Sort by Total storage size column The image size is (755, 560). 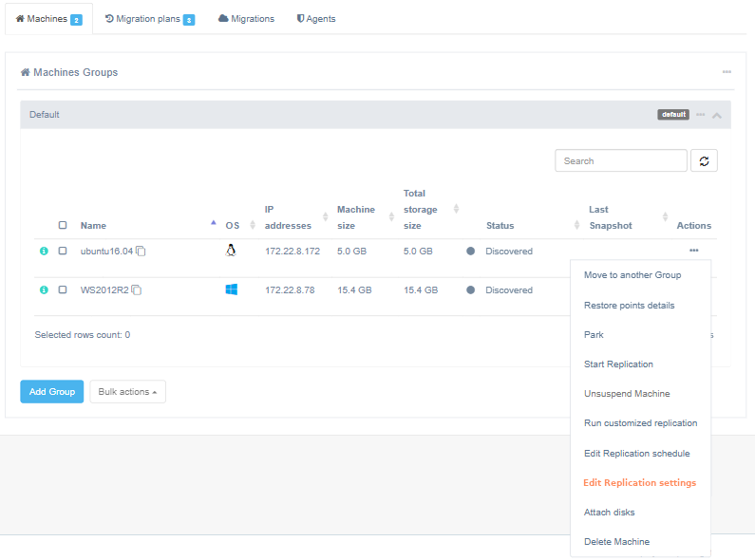tap(456, 210)
